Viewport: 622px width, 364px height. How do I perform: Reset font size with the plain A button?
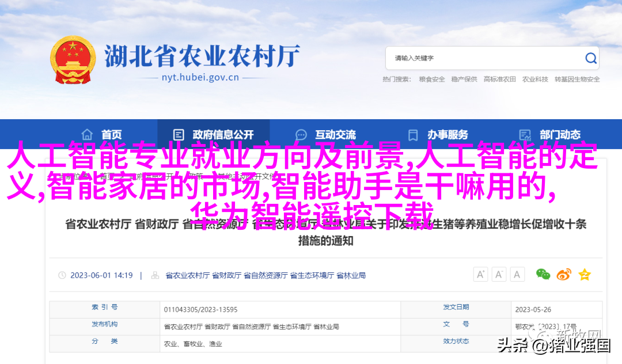[x=517, y=274]
